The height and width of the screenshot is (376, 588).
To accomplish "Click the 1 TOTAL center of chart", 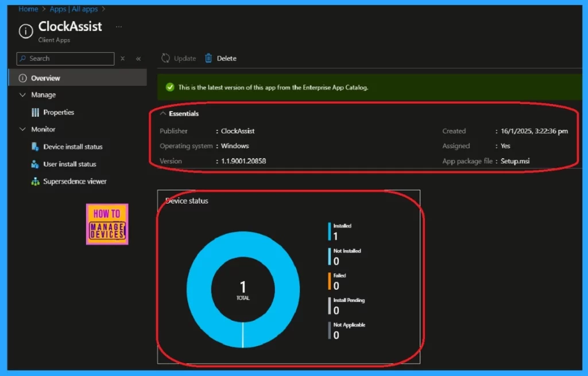I will pos(243,290).
